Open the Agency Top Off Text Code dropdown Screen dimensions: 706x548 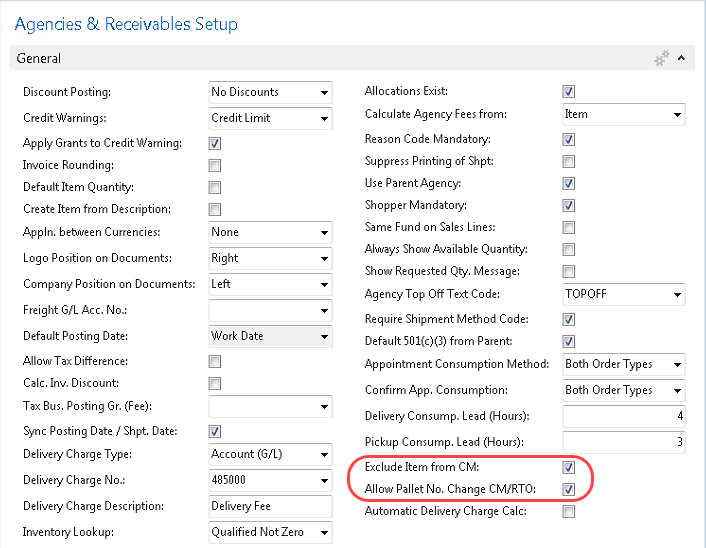pos(677,295)
